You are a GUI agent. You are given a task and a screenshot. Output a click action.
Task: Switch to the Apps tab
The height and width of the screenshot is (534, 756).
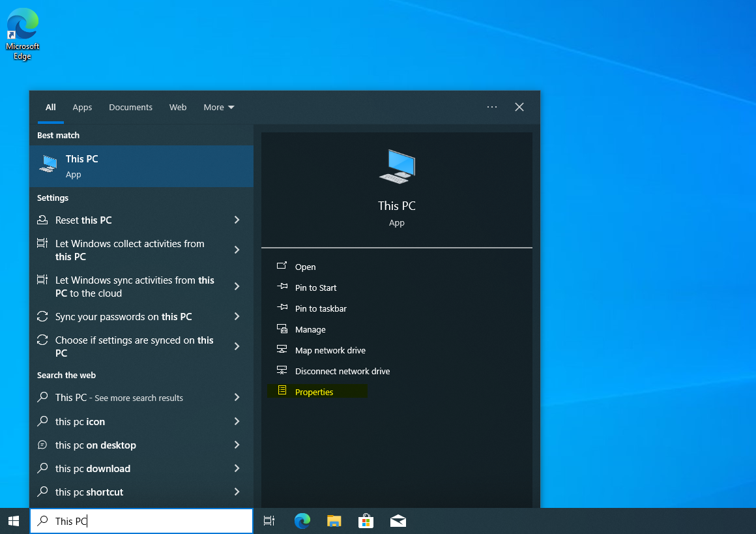click(x=82, y=107)
